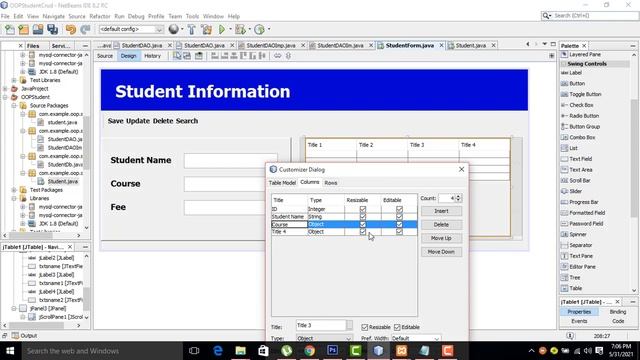The height and width of the screenshot is (360, 640).
Task: Open the Type dropdown in Customizer Dialog
Action: point(348,338)
